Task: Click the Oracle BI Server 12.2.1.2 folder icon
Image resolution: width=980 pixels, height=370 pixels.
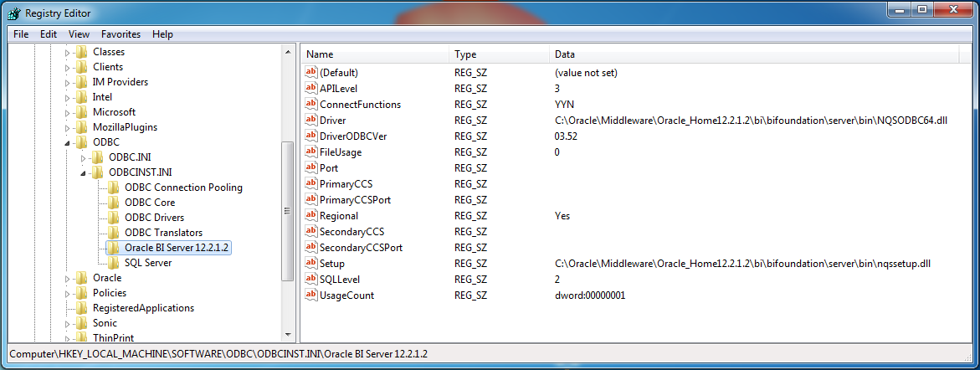Action: (114, 248)
